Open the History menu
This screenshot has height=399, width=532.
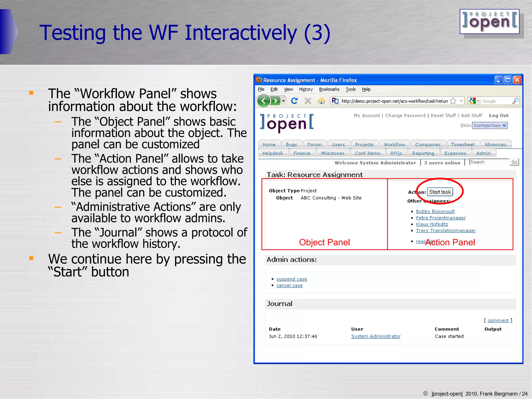click(x=306, y=89)
